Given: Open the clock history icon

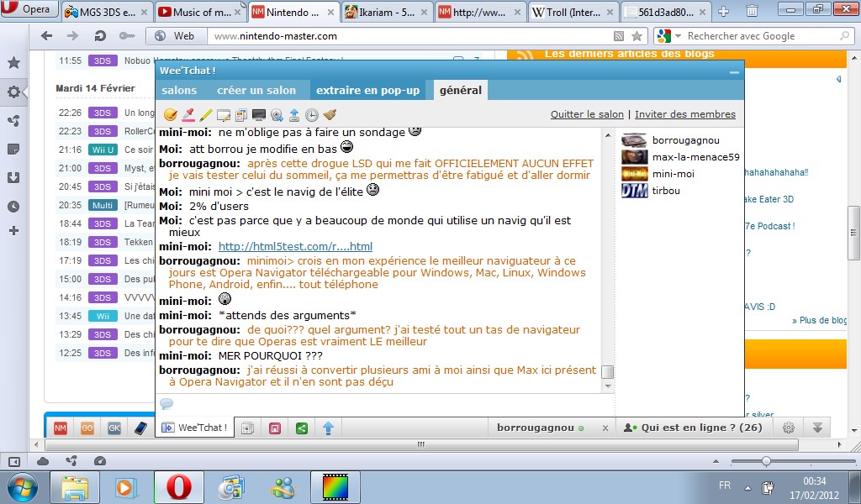Looking at the screenshot, I should 311,115.
